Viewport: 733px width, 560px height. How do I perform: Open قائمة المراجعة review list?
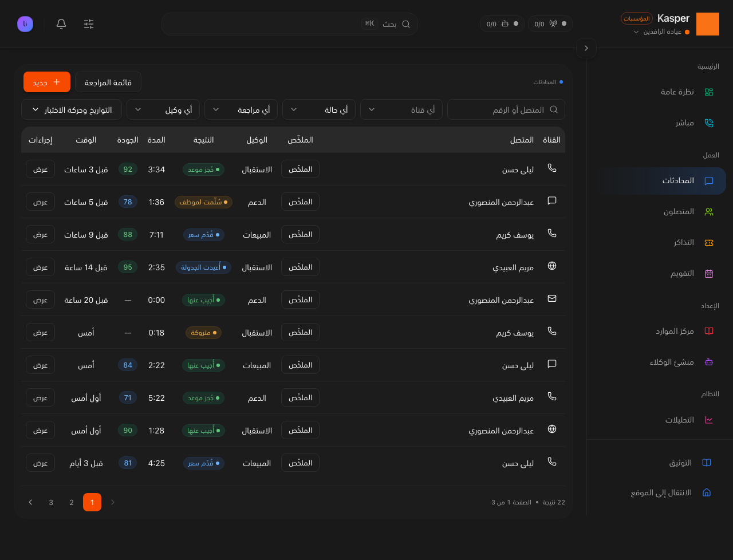point(108,82)
